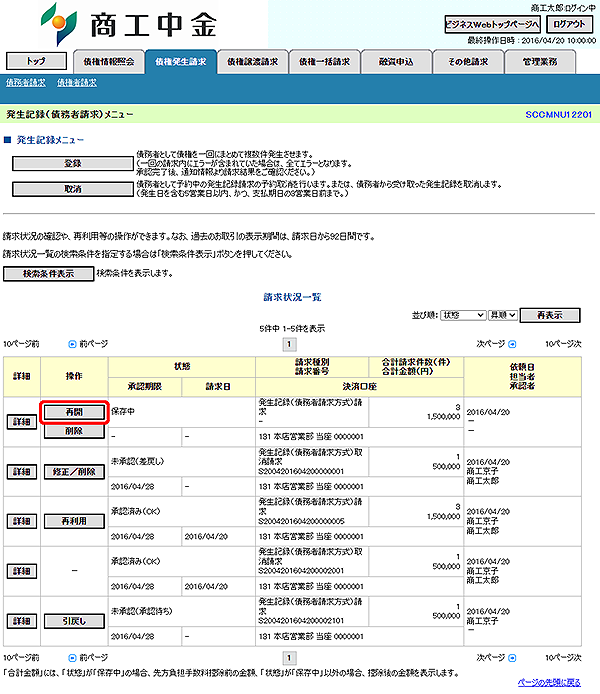Click top 前ページ arrow icon
Viewport: 600px width, 694px height.
[72, 344]
